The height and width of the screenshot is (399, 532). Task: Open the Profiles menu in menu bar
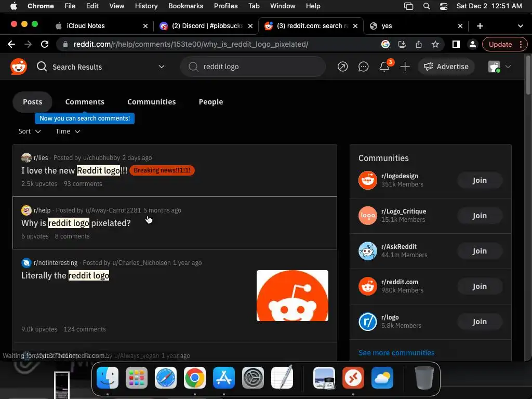(225, 6)
